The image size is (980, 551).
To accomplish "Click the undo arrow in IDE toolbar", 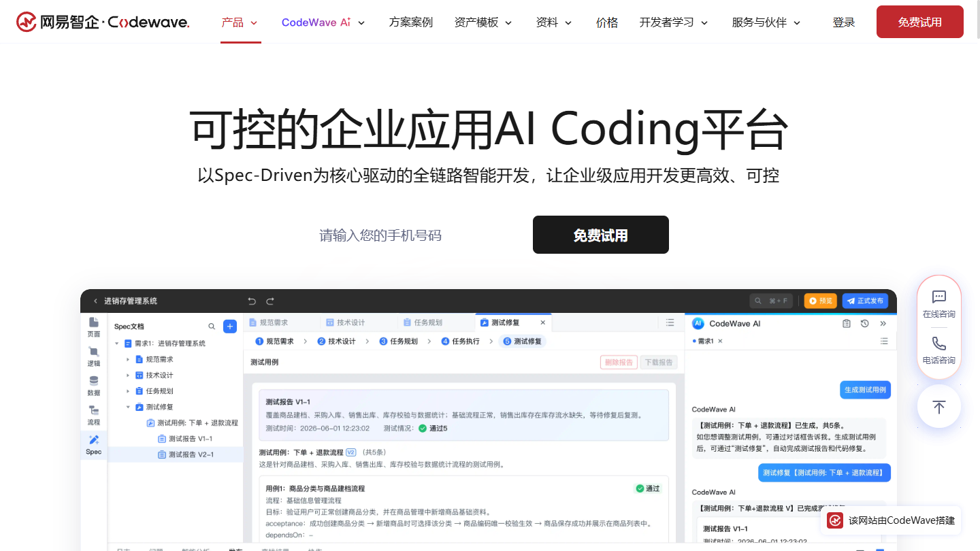I will 252,301.
